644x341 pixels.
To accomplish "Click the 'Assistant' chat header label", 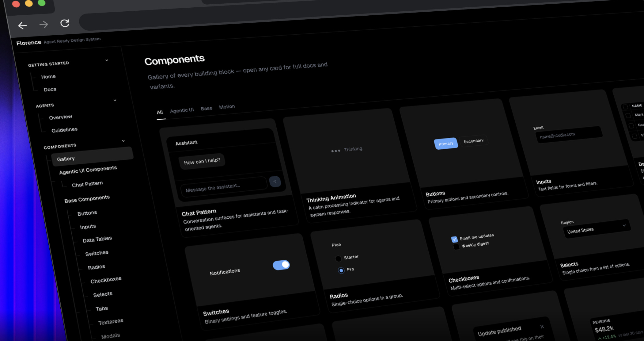I will 186,143.
